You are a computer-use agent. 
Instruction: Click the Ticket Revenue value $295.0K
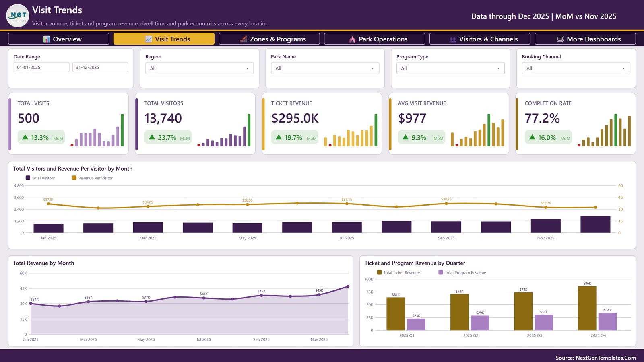[295, 118]
